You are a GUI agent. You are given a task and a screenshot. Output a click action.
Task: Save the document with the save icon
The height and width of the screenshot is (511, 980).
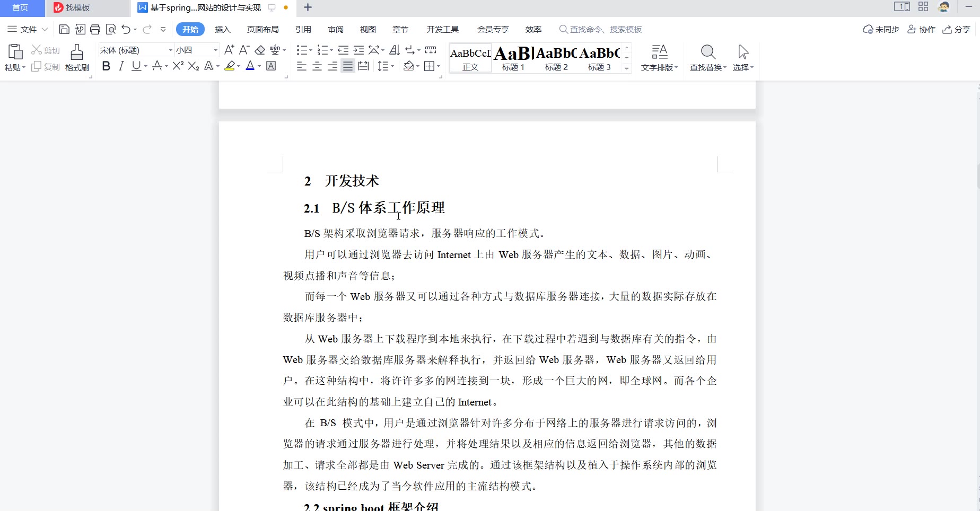click(64, 29)
